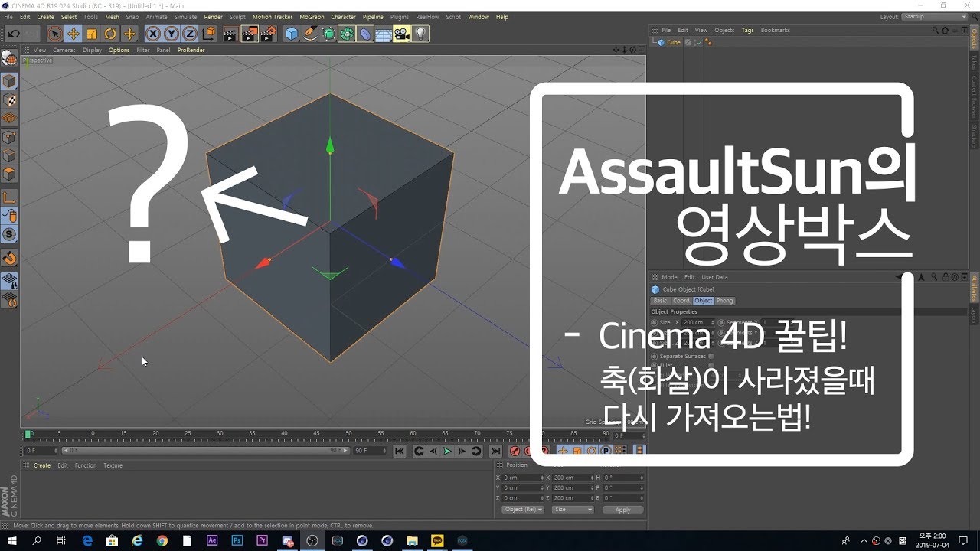The image size is (980, 551).
Task: Select Model mode cube icon
Action: pyautogui.click(x=9, y=80)
